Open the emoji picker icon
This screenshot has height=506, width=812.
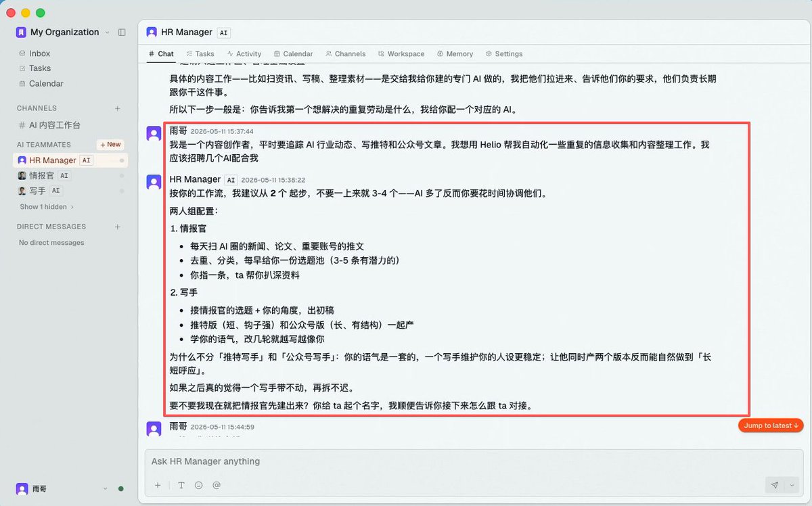[199, 485]
